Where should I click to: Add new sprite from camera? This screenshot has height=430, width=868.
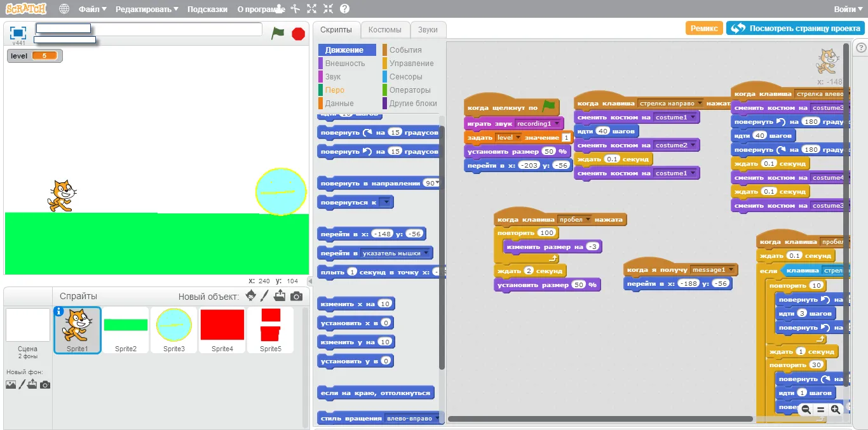pyautogui.click(x=296, y=296)
